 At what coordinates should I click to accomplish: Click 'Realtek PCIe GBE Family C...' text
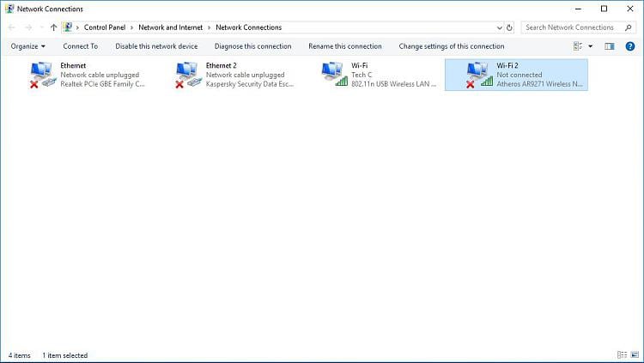pos(102,84)
